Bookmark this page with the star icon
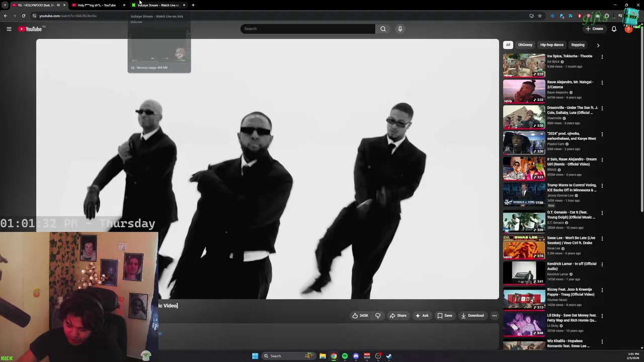 pyautogui.click(x=540, y=16)
